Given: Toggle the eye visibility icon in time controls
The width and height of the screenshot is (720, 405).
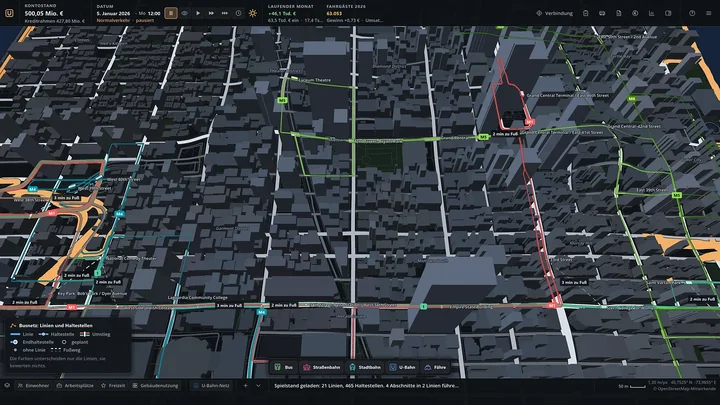Looking at the screenshot, I should coord(185,13).
